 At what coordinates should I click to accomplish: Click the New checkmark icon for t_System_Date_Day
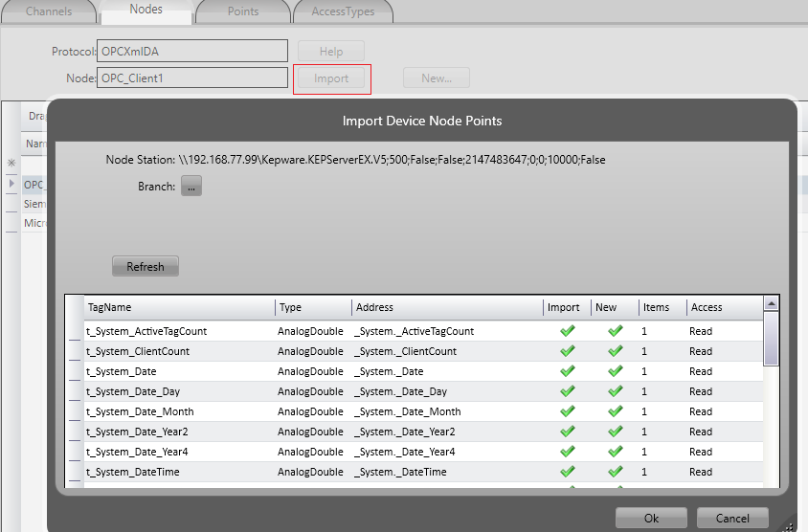pos(615,391)
